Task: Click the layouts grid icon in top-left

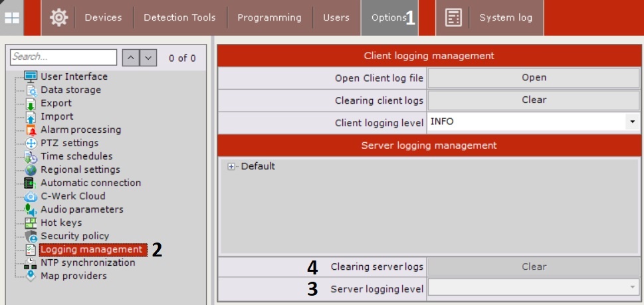Action: coord(13,18)
